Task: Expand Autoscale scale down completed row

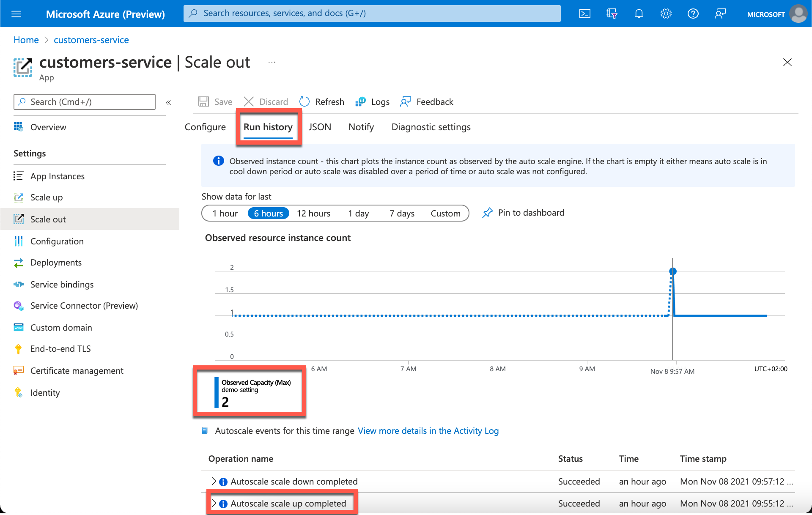Action: [214, 482]
